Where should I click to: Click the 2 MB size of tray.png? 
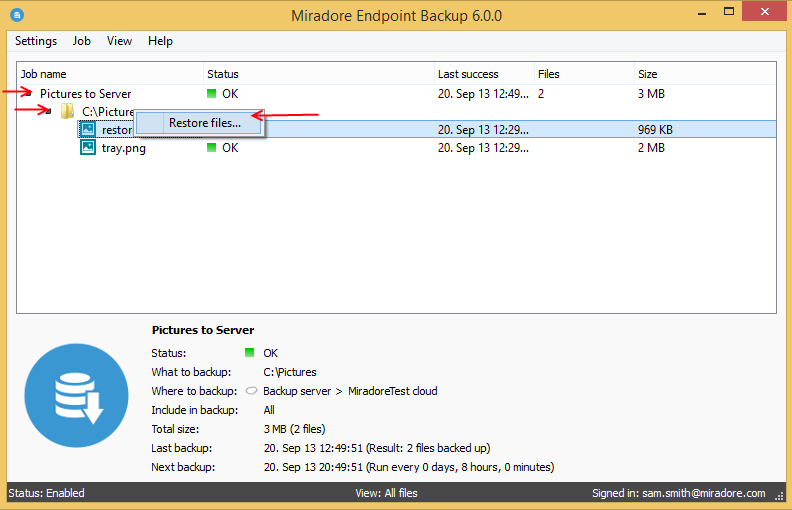pos(651,147)
